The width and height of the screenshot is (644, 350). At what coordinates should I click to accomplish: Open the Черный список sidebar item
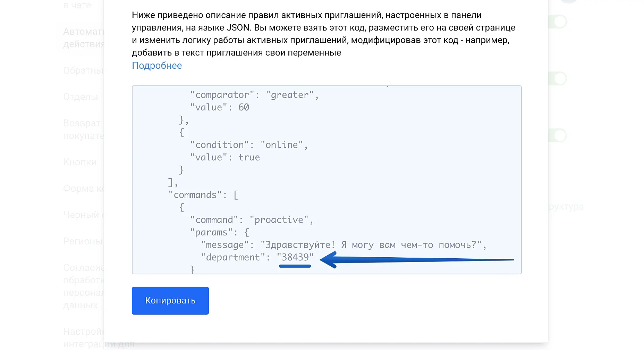click(83, 215)
